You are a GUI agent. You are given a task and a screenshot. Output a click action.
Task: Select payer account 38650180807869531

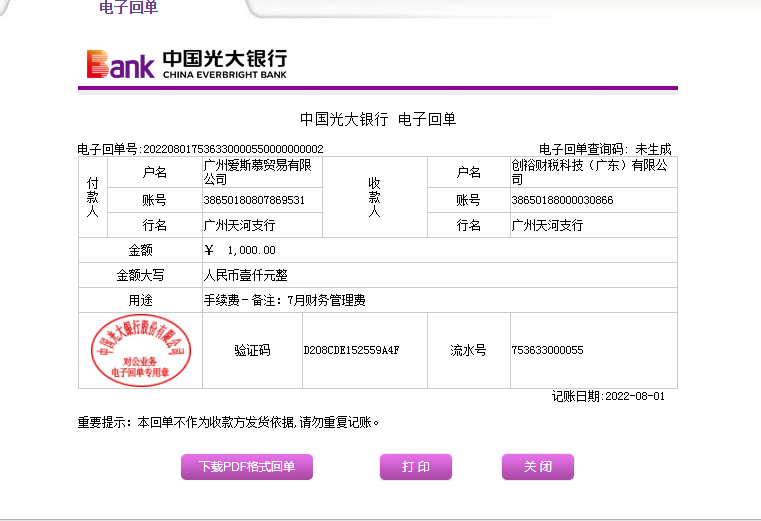pos(254,200)
